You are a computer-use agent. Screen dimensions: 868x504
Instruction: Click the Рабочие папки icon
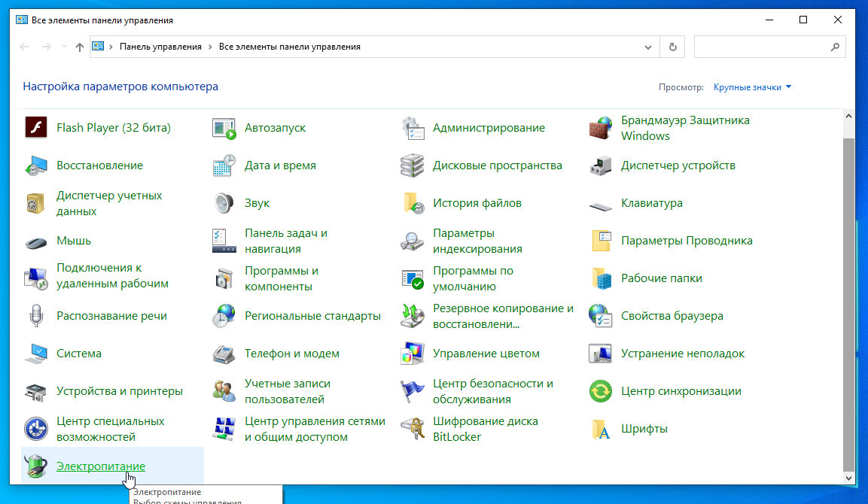pyautogui.click(x=601, y=278)
